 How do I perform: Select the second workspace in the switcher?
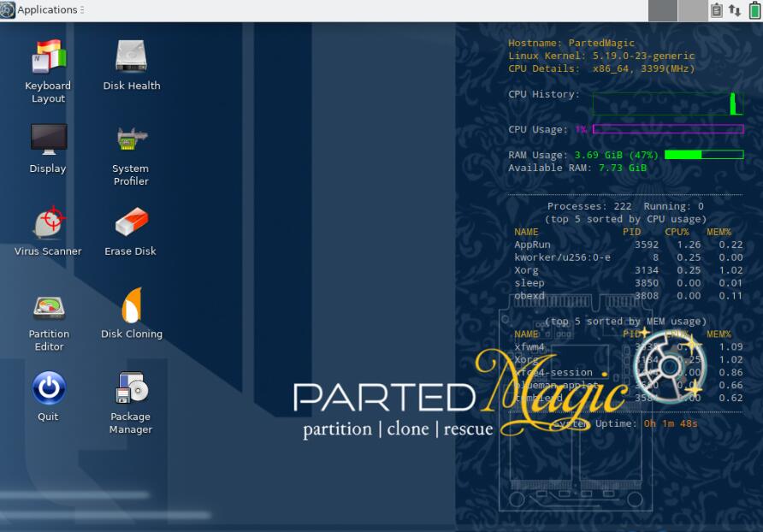point(693,9)
